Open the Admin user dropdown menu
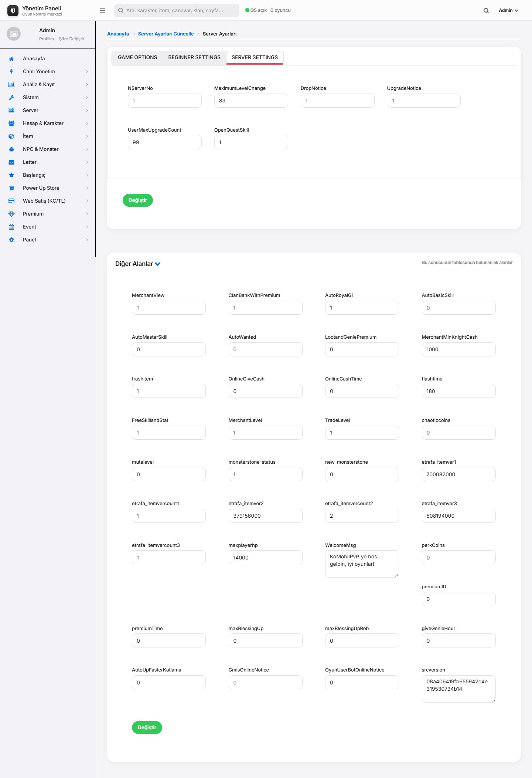532x778 pixels. [x=509, y=10]
